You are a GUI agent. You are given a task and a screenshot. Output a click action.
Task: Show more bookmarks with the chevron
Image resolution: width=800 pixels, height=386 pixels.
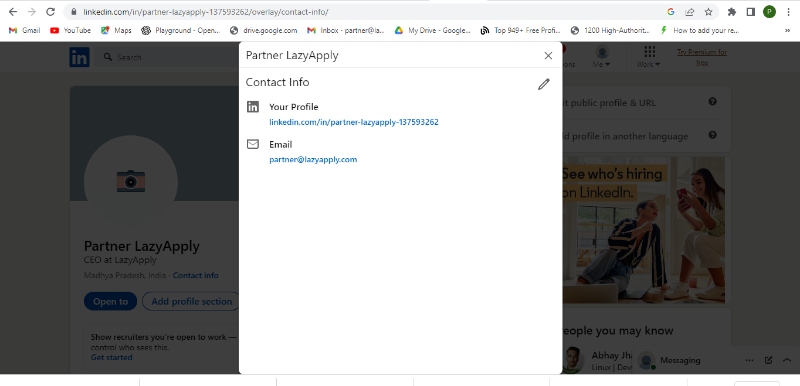(x=787, y=31)
